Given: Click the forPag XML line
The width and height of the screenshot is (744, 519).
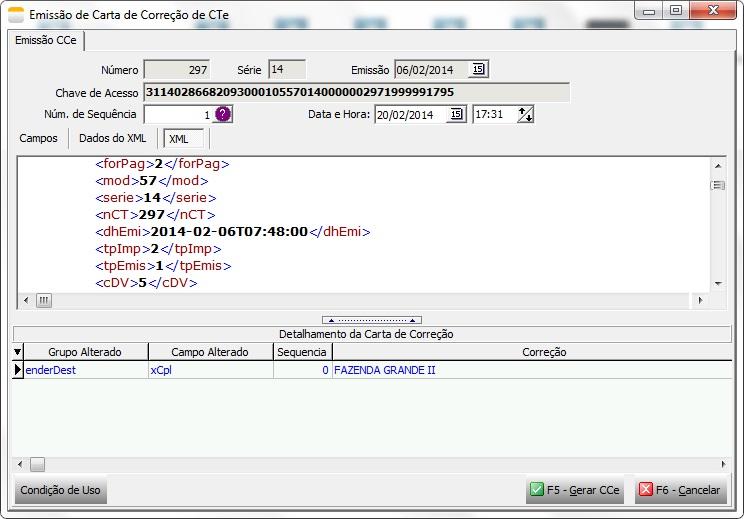Looking at the screenshot, I should click(162, 164).
